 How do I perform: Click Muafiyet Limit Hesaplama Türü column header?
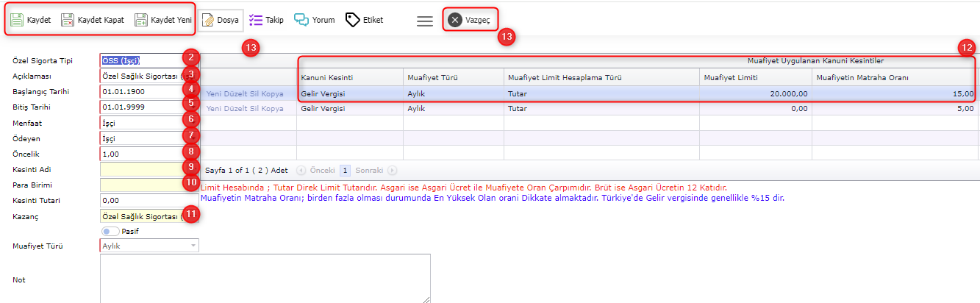point(601,77)
